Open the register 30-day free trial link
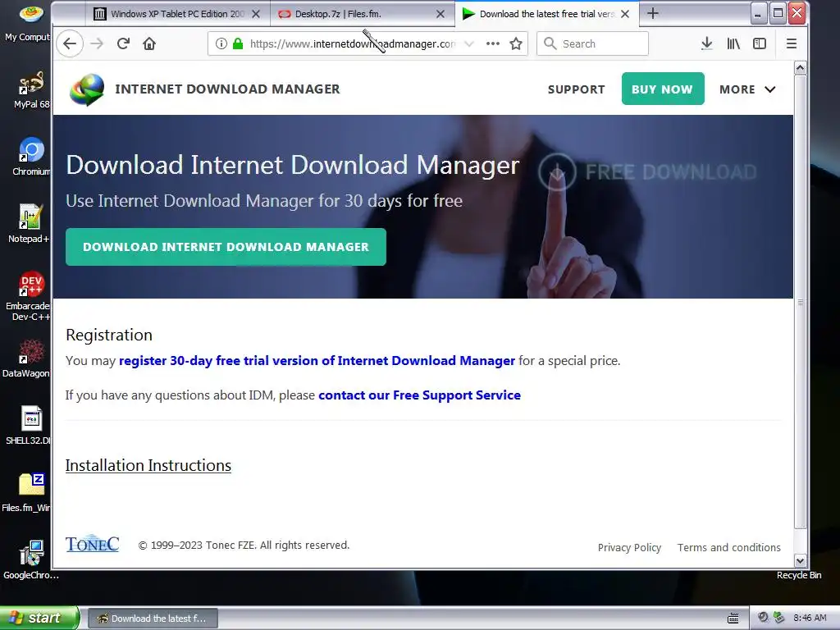Image resolution: width=840 pixels, height=630 pixels. tap(317, 361)
